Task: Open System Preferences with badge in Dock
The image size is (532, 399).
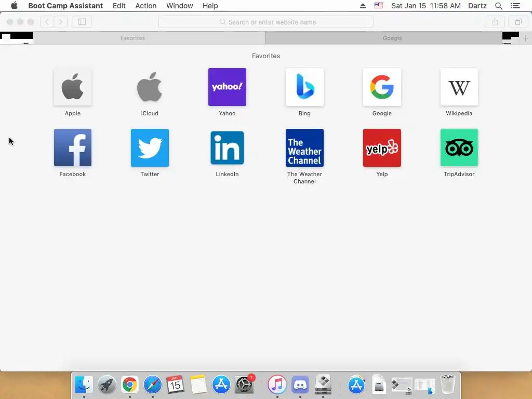Action: [244, 384]
